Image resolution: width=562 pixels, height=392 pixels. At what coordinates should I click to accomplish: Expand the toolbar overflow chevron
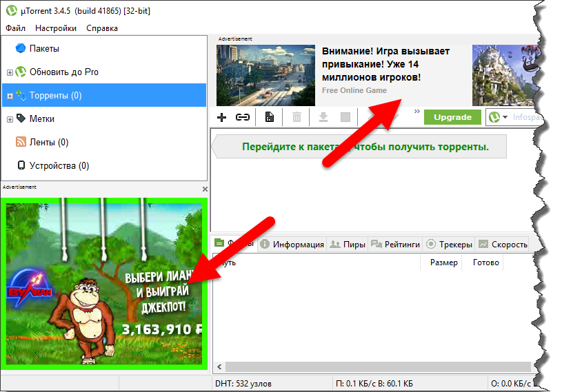(x=417, y=112)
